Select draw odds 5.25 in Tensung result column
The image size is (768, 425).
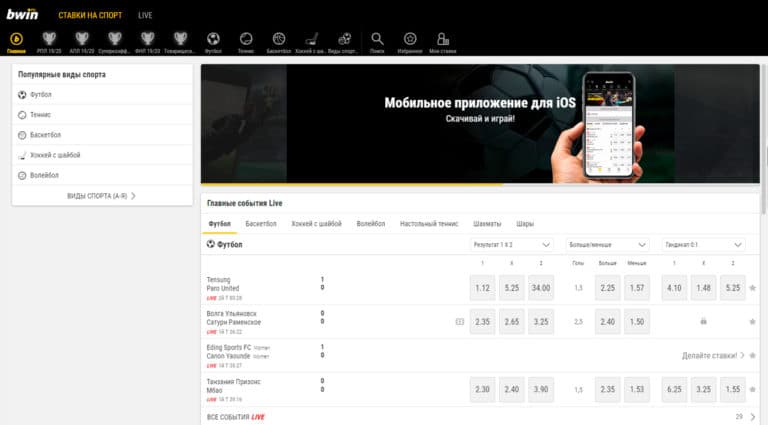pos(512,288)
